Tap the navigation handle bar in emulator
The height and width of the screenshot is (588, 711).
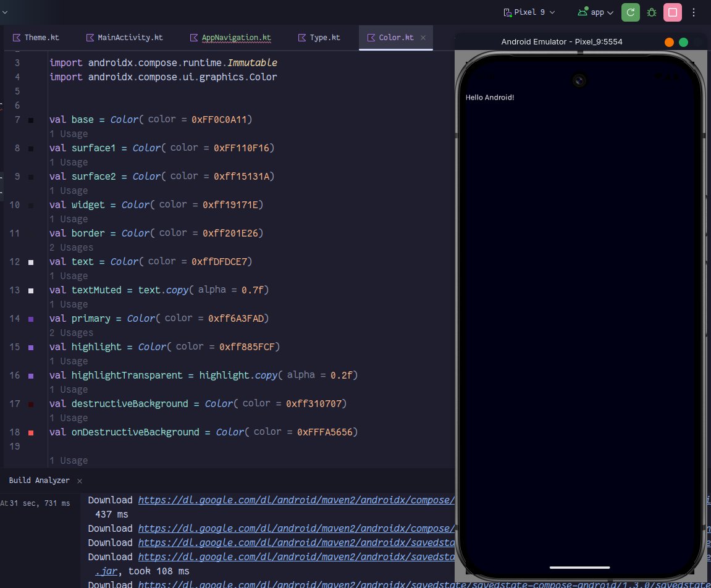(579, 567)
